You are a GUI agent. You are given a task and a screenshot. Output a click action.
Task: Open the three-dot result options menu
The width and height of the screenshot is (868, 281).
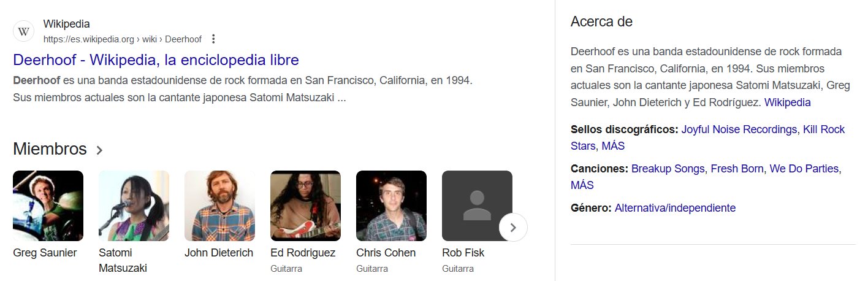pyautogui.click(x=213, y=39)
